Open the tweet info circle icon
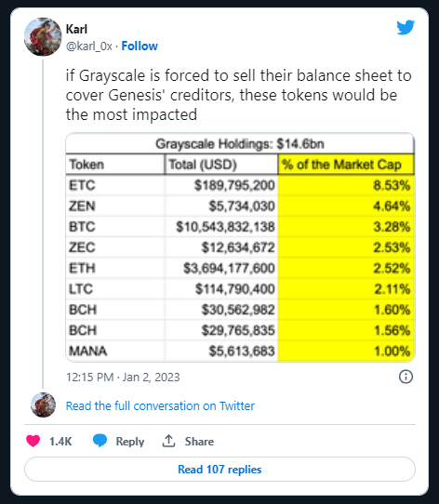 [x=406, y=377]
